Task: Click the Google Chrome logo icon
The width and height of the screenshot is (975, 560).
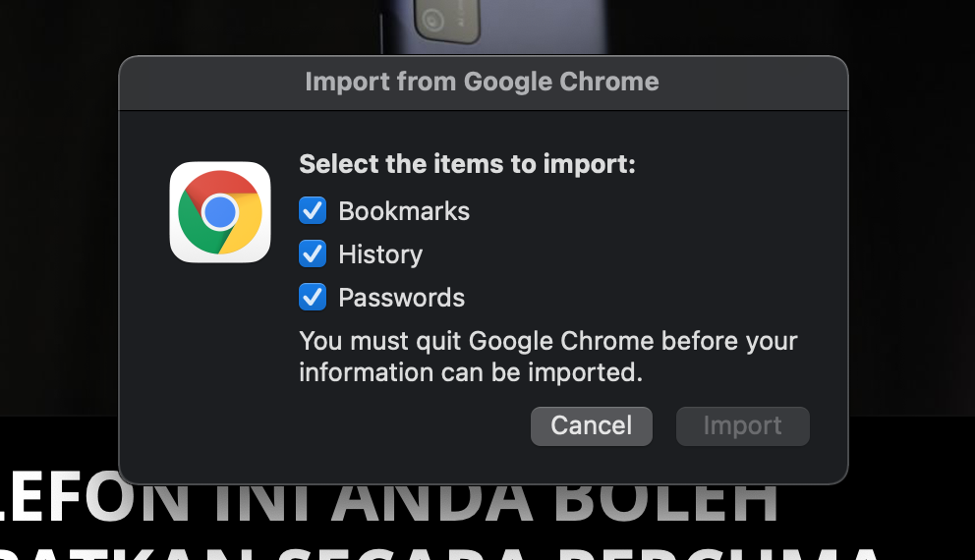Action: click(x=220, y=212)
